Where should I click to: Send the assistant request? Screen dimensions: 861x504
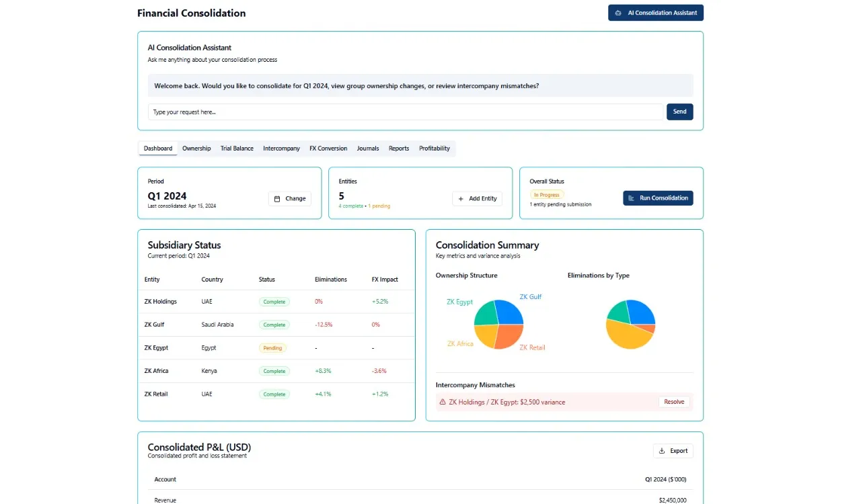pos(679,112)
